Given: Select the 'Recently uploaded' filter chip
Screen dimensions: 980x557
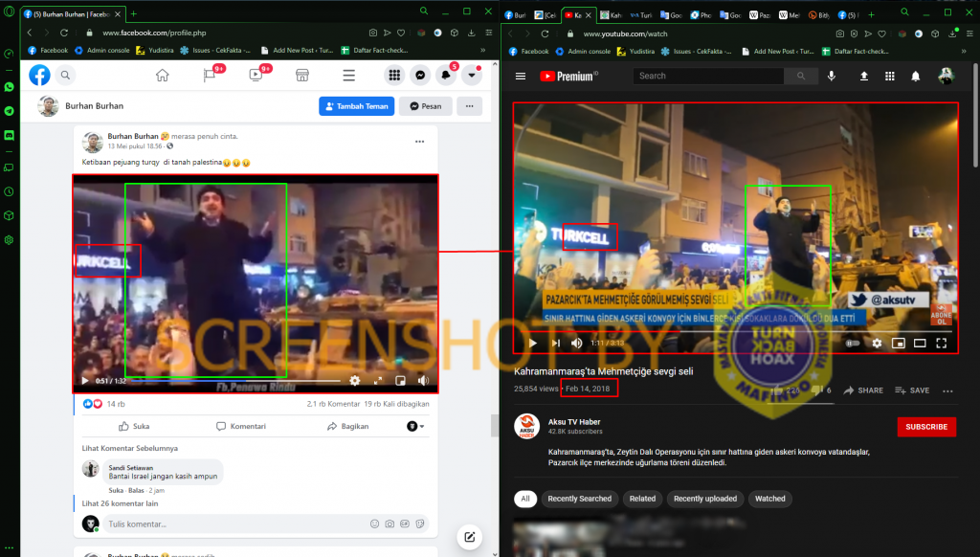Looking at the screenshot, I should (x=704, y=499).
